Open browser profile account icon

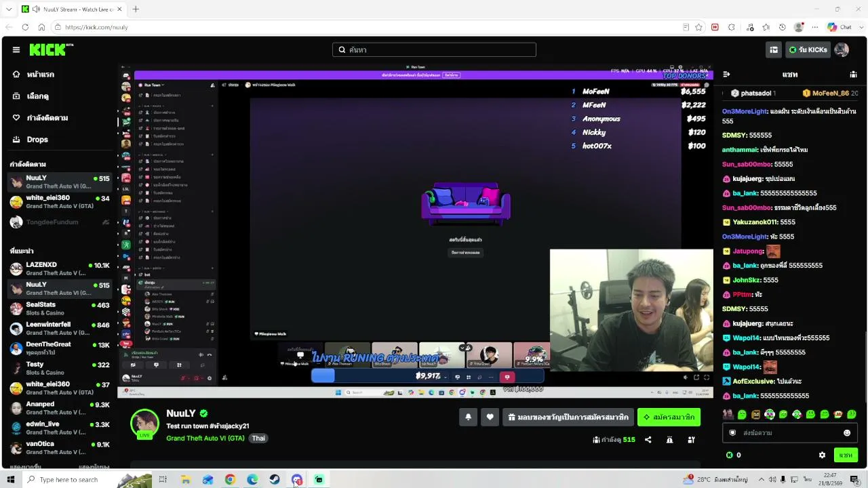coord(799,27)
